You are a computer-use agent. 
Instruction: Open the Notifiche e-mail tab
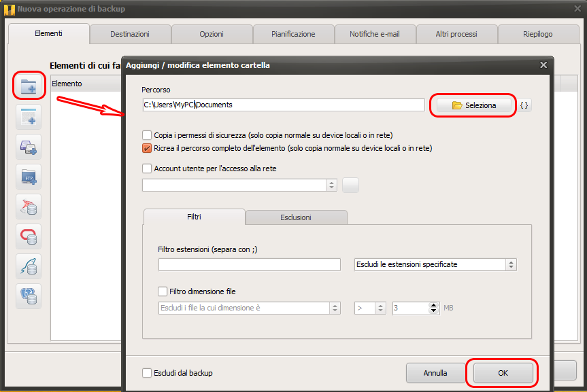point(375,34)
